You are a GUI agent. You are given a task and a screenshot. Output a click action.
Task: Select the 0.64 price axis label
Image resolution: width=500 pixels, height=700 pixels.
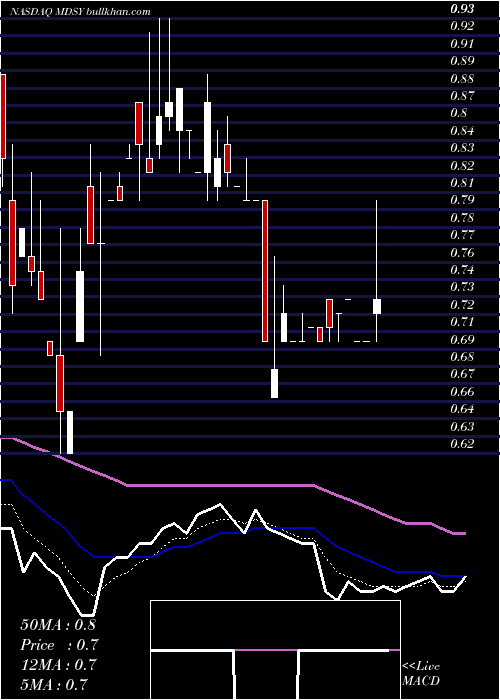click(461, 409)
